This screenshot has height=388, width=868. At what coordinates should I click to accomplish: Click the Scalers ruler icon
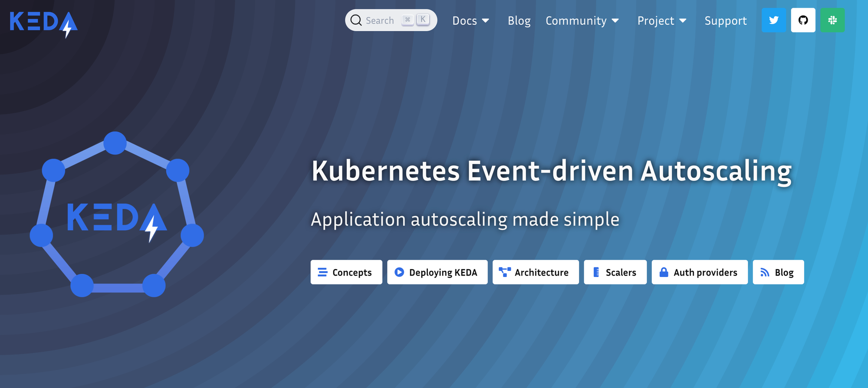[x=596, y=272]
